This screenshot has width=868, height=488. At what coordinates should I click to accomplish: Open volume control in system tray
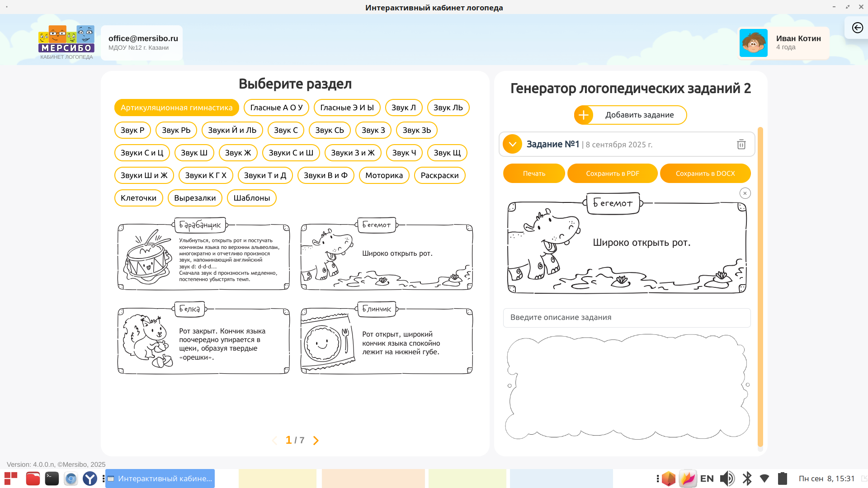(x=727, y=479)
